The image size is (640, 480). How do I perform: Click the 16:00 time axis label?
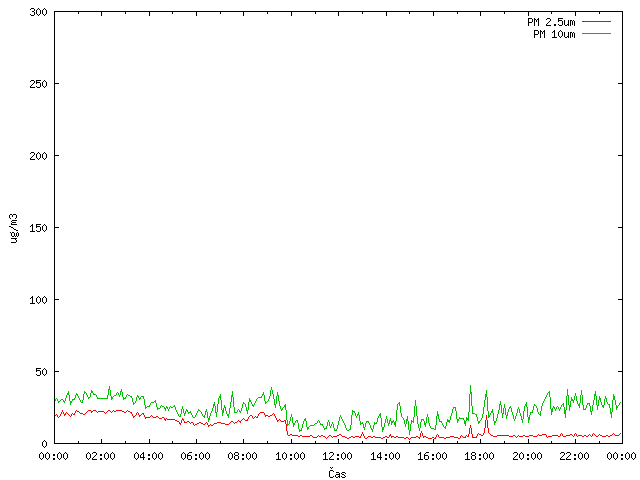click(x=432, y=456)
